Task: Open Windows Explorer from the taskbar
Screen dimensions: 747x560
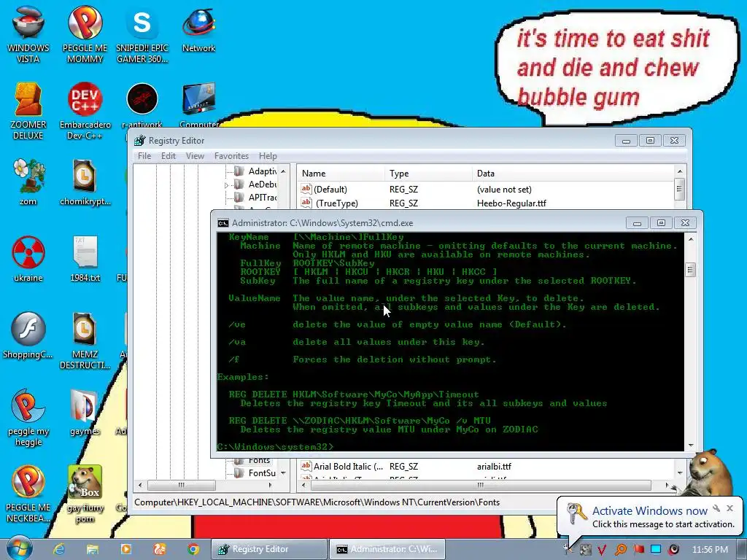Action: 93,549
